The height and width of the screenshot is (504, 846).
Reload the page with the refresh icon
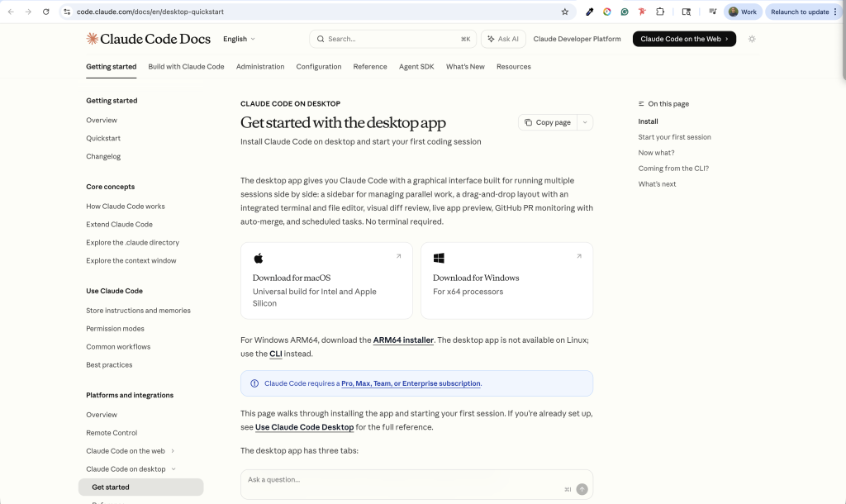tap(46, 12)
